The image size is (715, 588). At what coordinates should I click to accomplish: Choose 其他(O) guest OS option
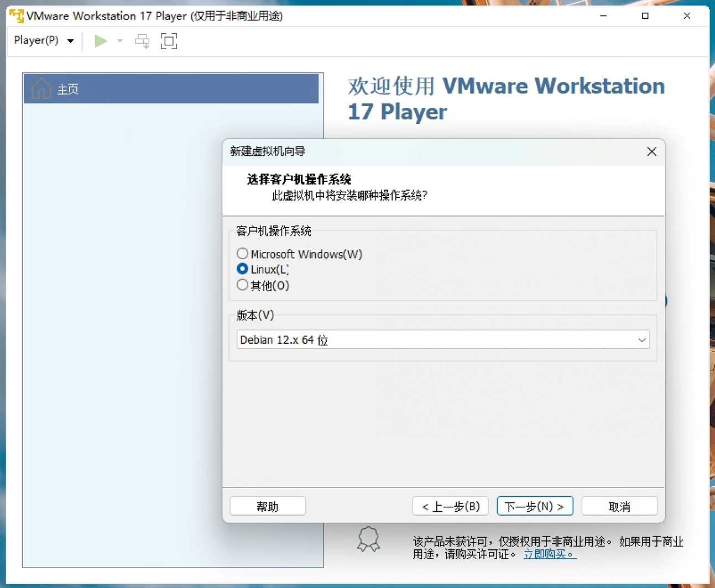pos(263,286)
